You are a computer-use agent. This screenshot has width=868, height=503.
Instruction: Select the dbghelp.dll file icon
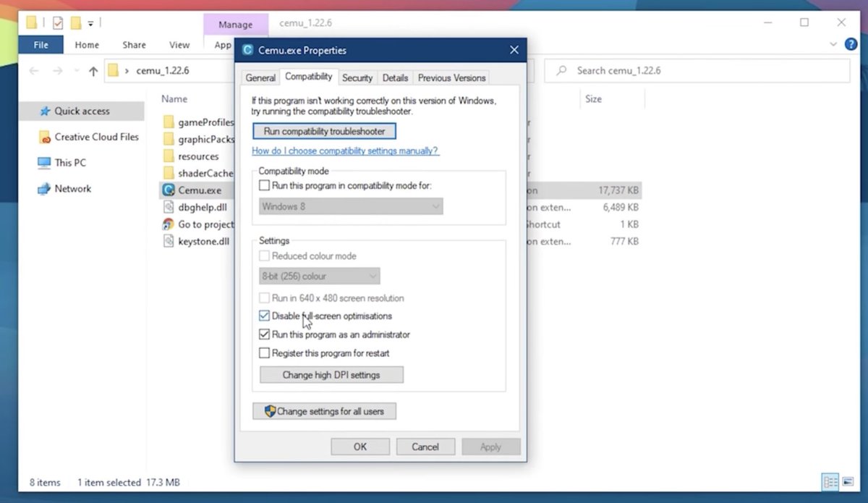(169, 207)
